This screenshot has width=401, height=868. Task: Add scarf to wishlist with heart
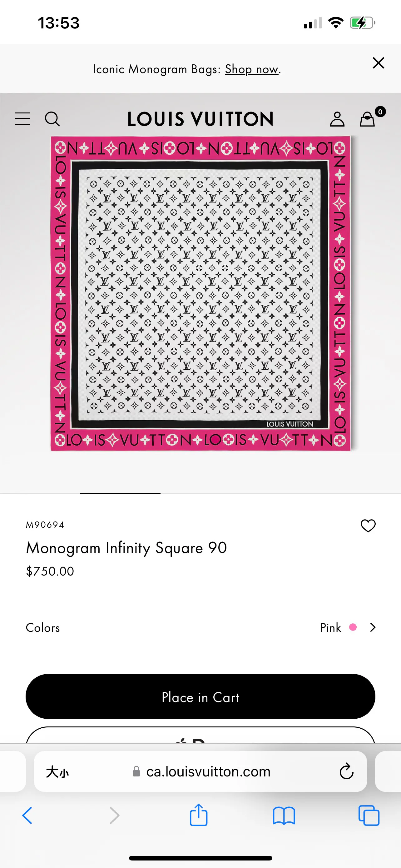(368, 525)
